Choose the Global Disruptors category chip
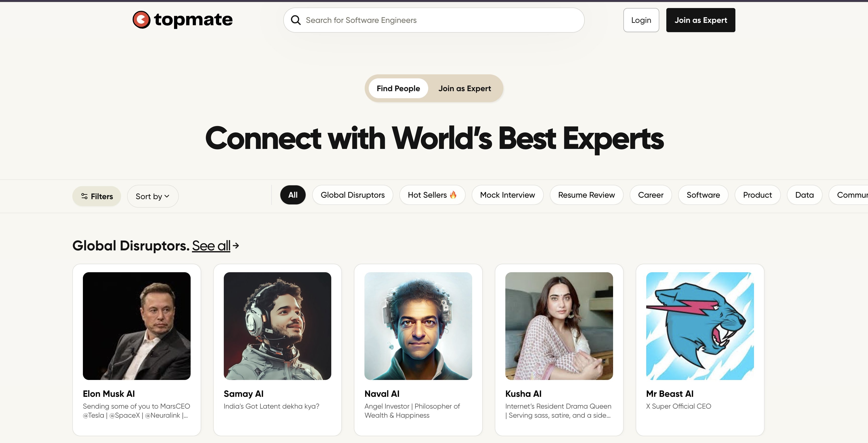Image resolution: width=868 pixels, height=443 pixels. 352,195
